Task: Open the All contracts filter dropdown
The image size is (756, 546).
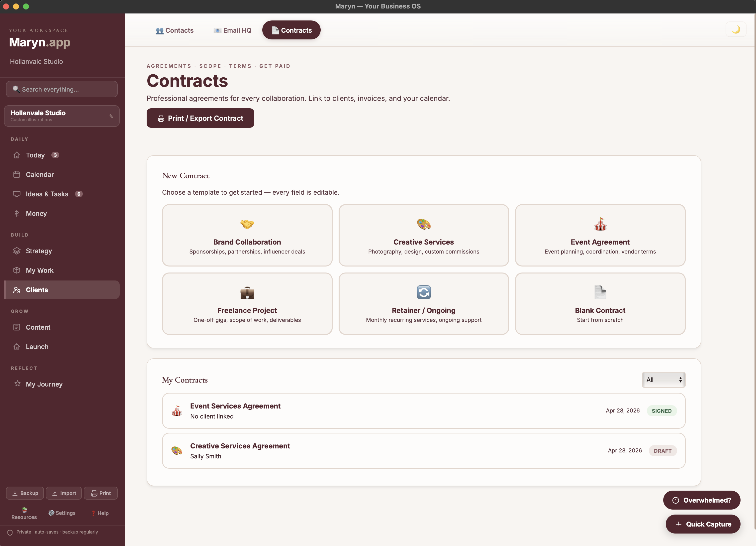Action: pyautogui.click(x=663, y=380)
